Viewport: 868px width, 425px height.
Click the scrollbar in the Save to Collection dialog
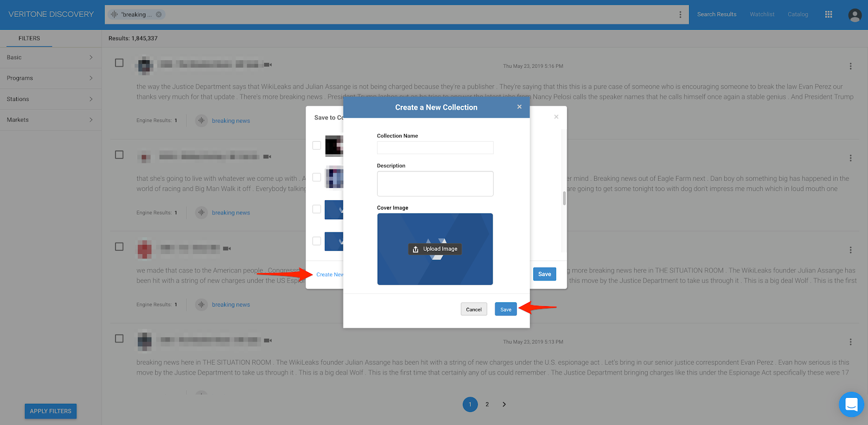point(564,198)
